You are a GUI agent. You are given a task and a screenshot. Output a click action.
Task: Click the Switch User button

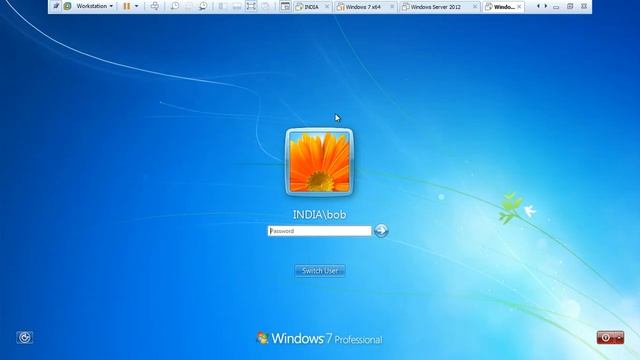pos(320,271)
